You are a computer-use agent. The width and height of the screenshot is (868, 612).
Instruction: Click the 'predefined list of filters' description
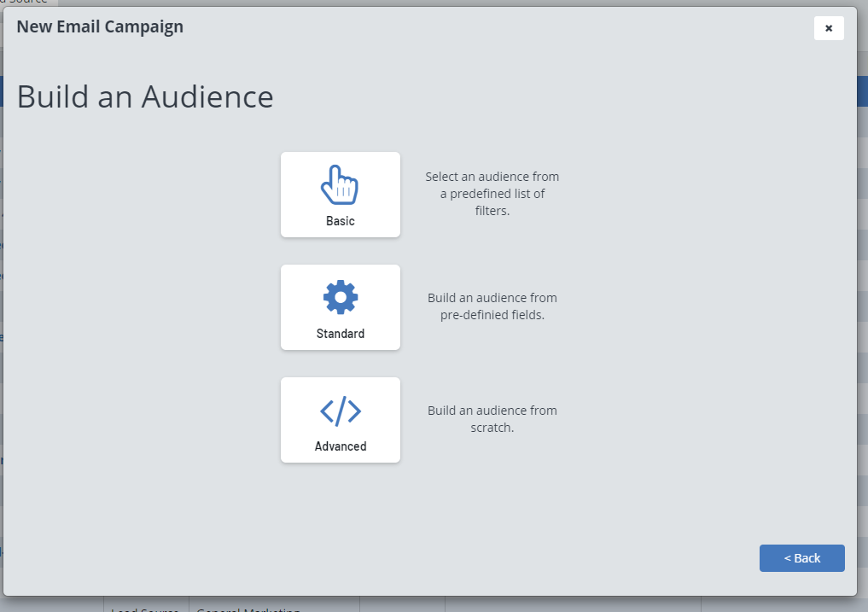pos(492,194)
